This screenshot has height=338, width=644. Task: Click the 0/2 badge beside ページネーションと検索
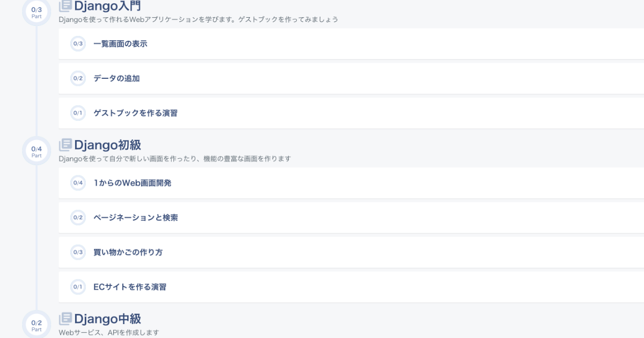click(x=78, y=218)
